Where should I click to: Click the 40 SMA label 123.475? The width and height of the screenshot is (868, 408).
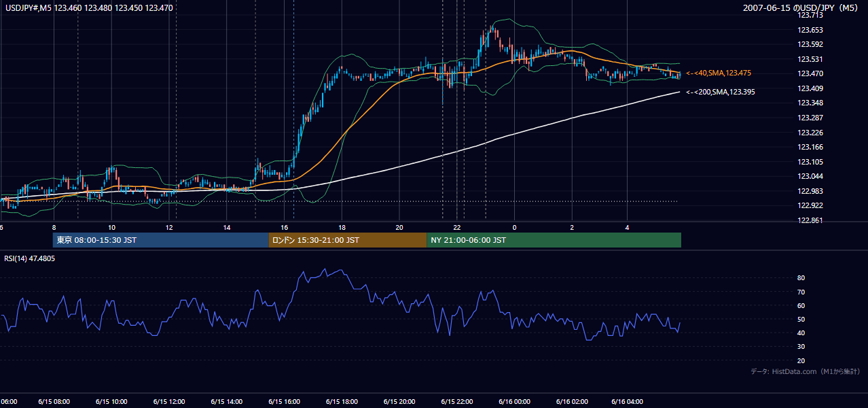click(x=719, y=73)
